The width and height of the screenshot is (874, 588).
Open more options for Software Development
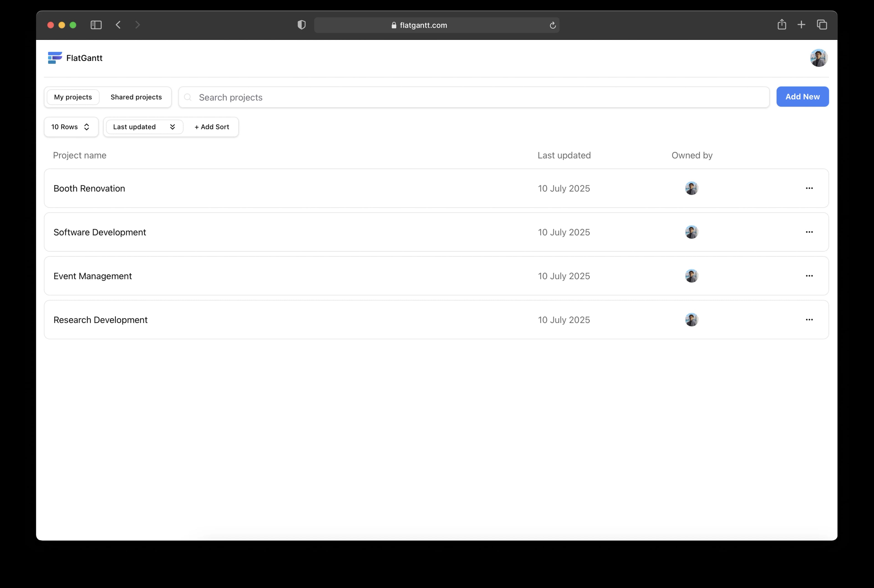pos(809,232)
